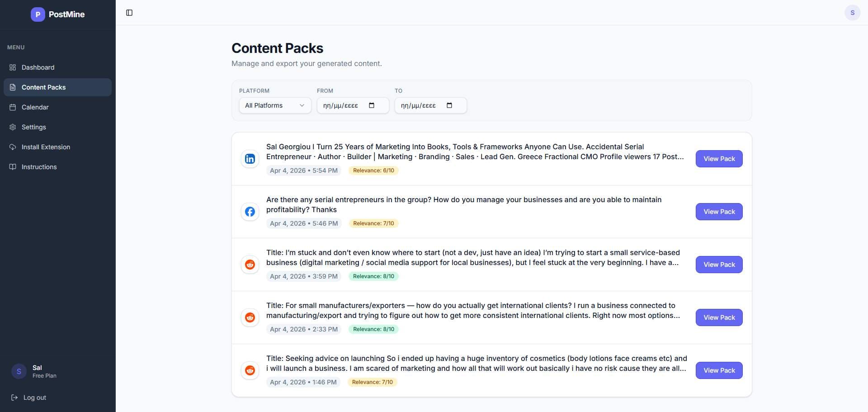The height and width of the screenshot is (412, 868).
Task: Open the TO date calendar picker
Action: coord(450,105)
